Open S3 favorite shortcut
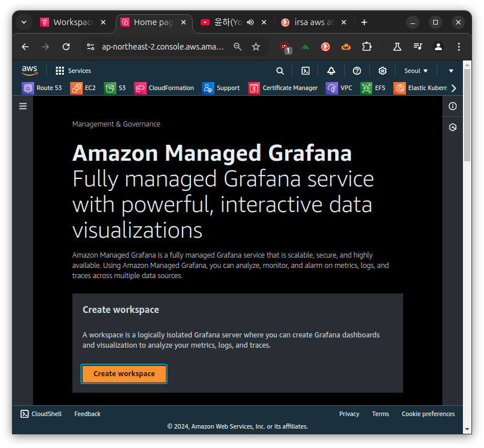The width and height of the screenshot is (484, 448). point(115,88)
